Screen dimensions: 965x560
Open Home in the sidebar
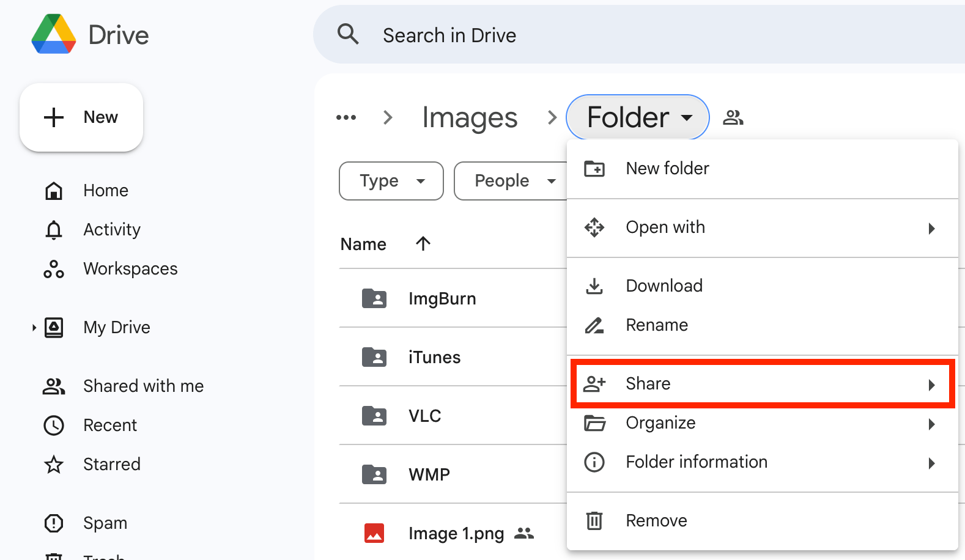(x=106, y=191)
